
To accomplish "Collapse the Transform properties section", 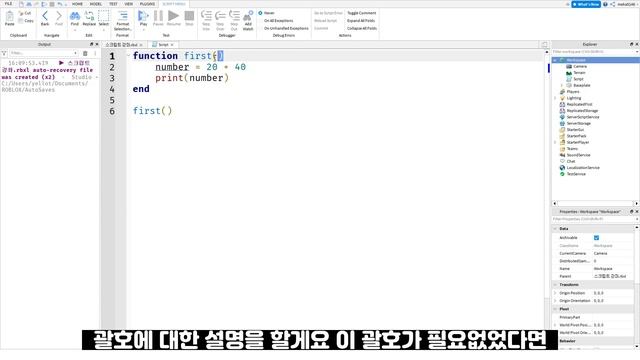I will 555,284.
